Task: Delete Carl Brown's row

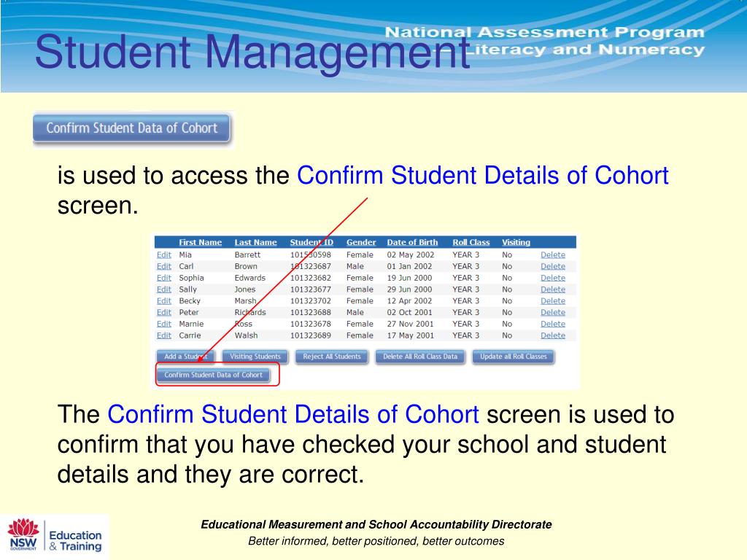Action: [x=553, y=266]
